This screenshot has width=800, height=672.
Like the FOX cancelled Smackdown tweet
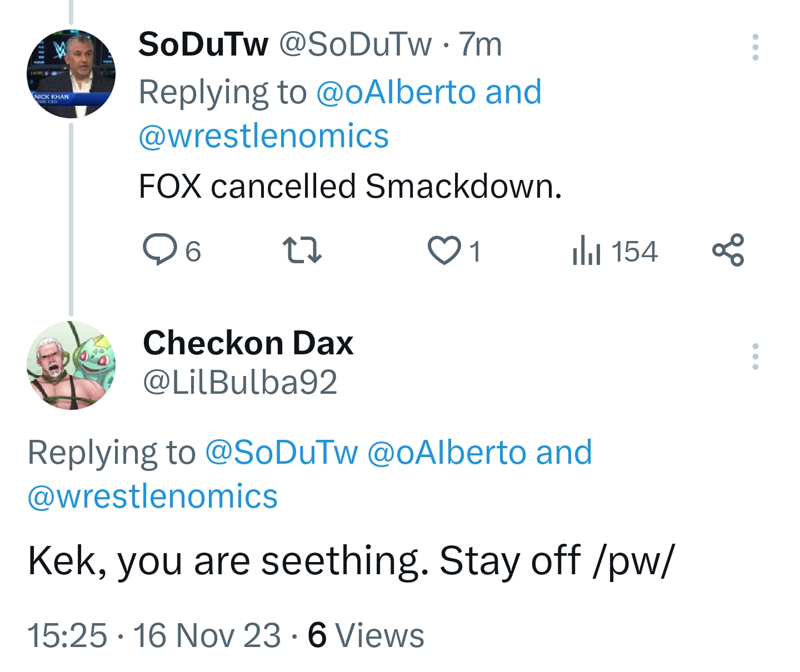coord(444,250)
